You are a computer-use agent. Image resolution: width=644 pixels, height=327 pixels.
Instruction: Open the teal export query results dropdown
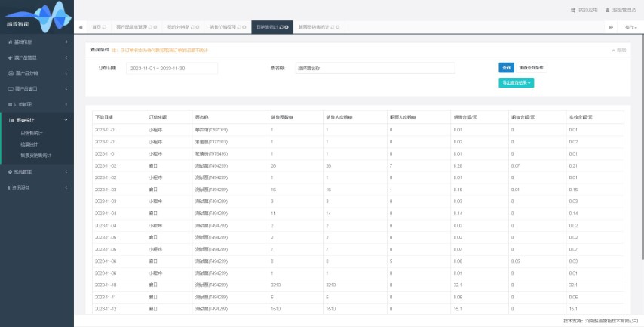tap(517, 82)
